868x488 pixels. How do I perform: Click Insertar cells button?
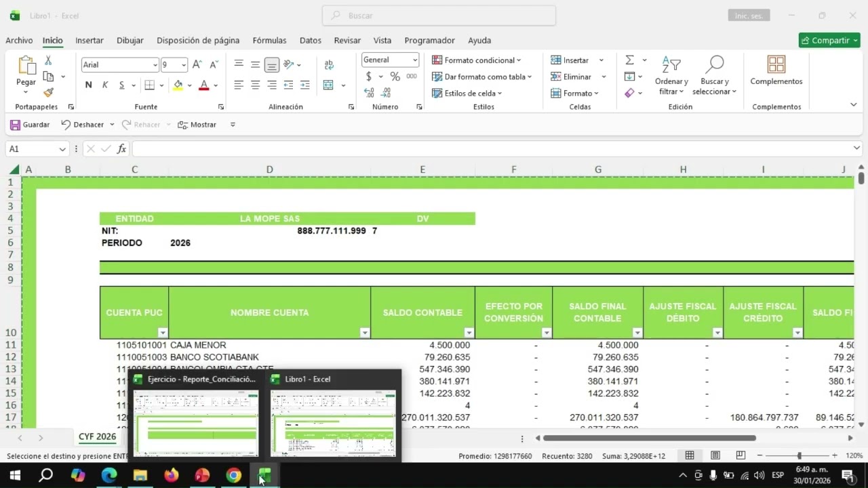[x=570, y=60]
